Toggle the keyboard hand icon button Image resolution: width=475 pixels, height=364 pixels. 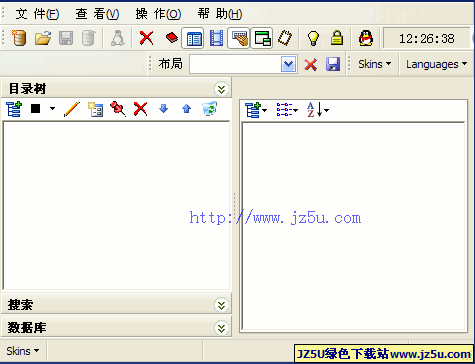(239, 38)
